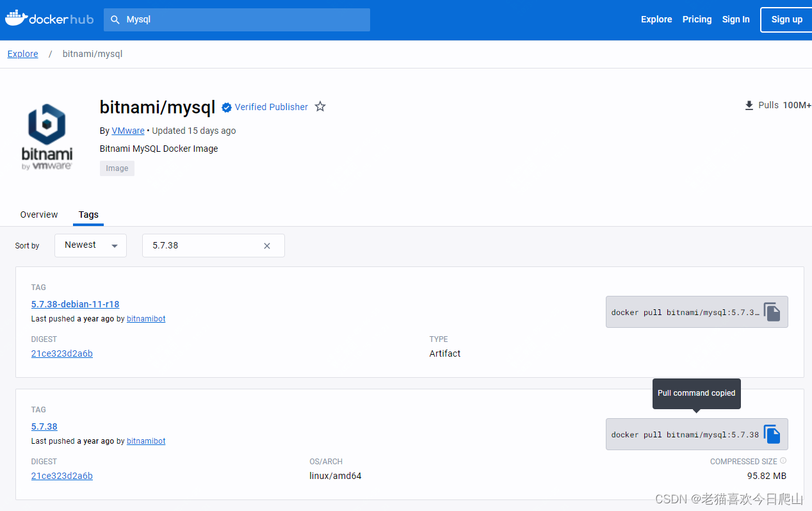Copy pull command for tag 5.7.38
This screenshot has width=812, height=511.
pyautogui.click(x=772, y=434)
